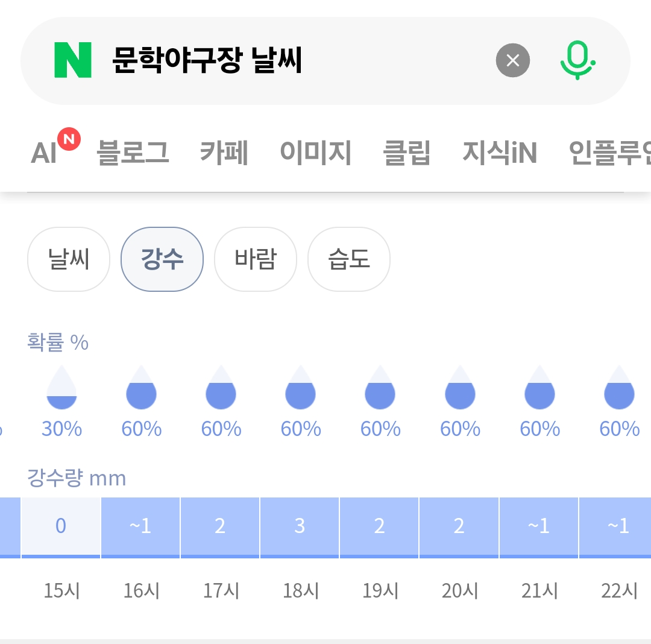The height and width of the screenshot is (644, 651).
Task: Switch to the 클립 tab
Action: pyautogui.click(x=407, y=153)
